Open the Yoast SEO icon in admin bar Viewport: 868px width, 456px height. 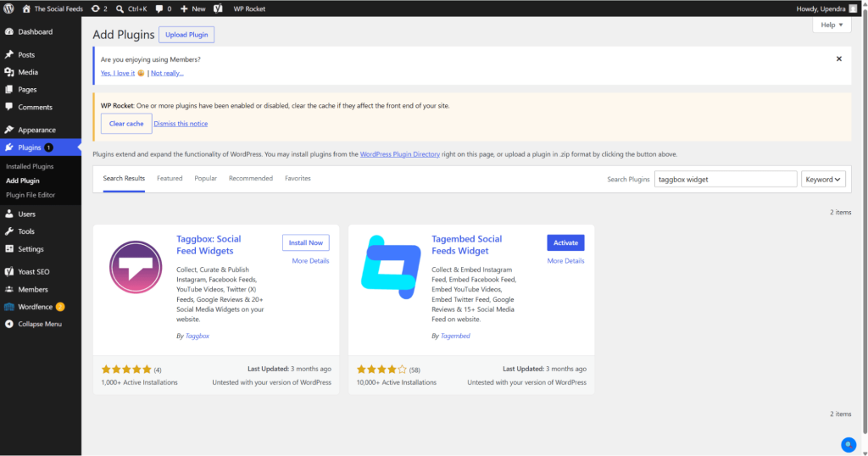[x=218, y=8]
